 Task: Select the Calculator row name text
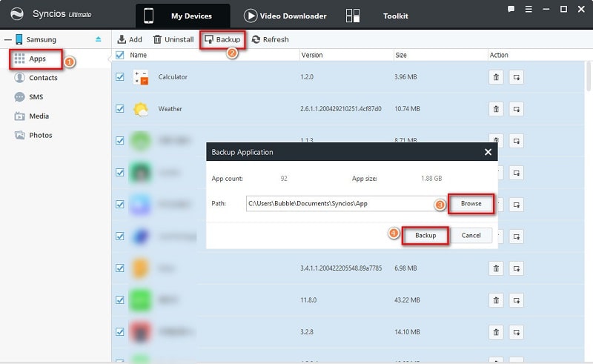click(173, 77)
